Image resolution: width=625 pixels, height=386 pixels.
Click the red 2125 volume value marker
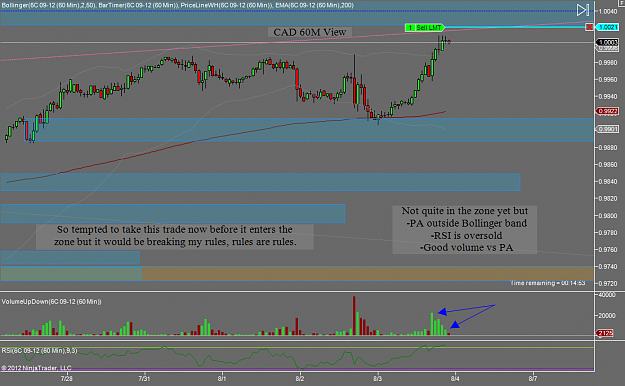[x=605, y=333]
